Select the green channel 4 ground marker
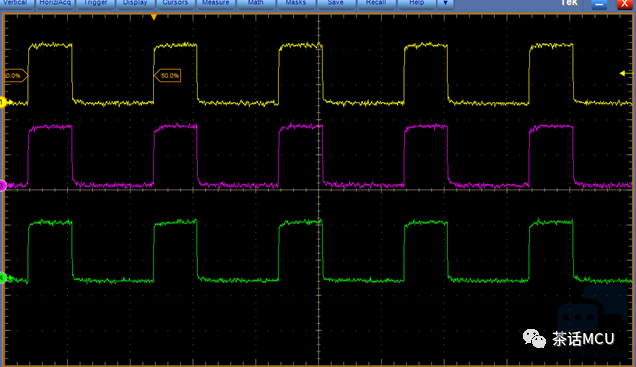This screenshot has height=367, width=636. (5, 278)
